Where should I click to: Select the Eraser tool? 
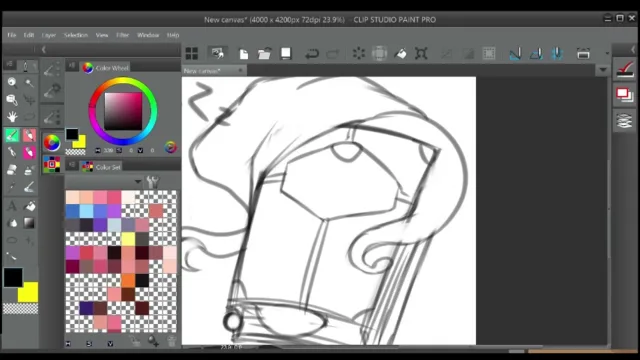click(x=12, y=169)
